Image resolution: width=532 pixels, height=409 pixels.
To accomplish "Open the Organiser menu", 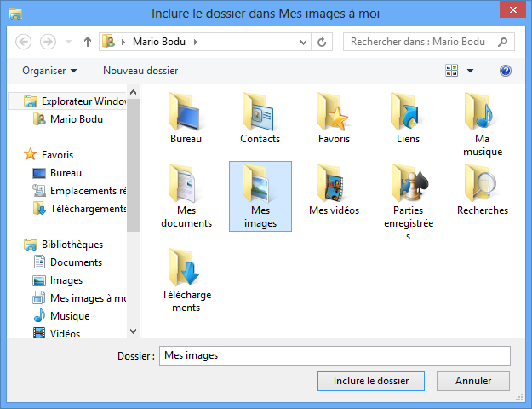I will coord(49,71).
